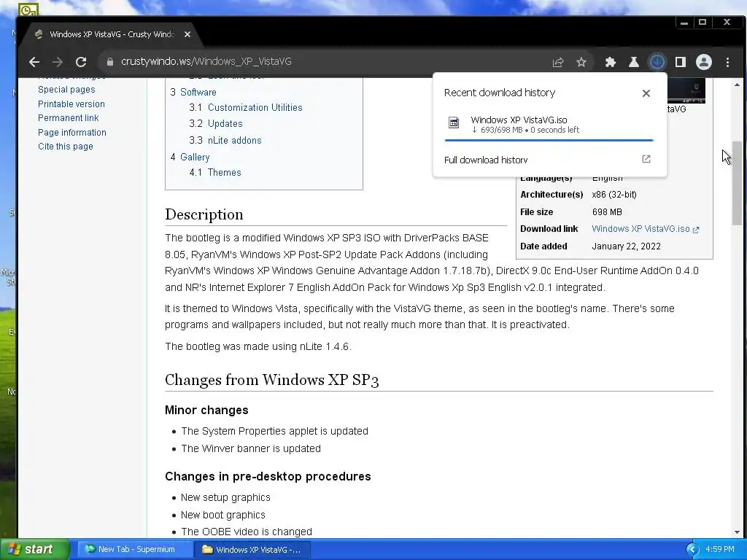Open Page information link
Screen dimensions: 747x560
click(72, 133)
